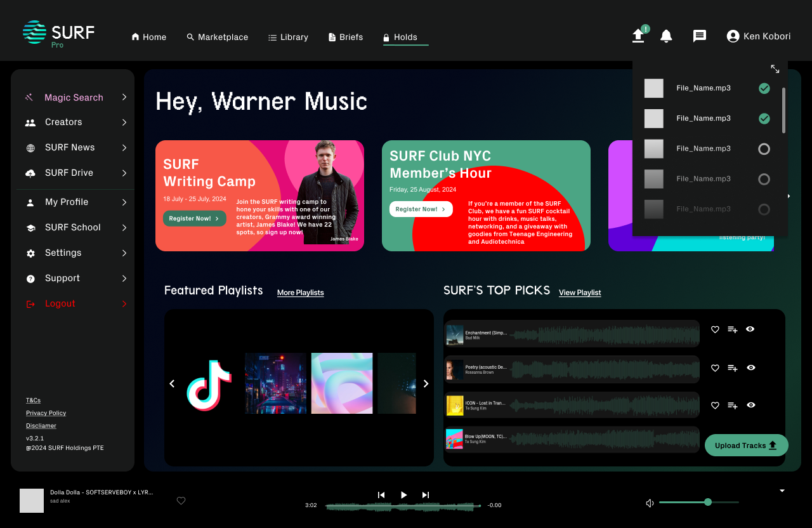Open the TikTok playlist thumbnail
Image resolution: width=812 pixels, height=528 pixels.
pyautogui.click(x=209, y=384)
